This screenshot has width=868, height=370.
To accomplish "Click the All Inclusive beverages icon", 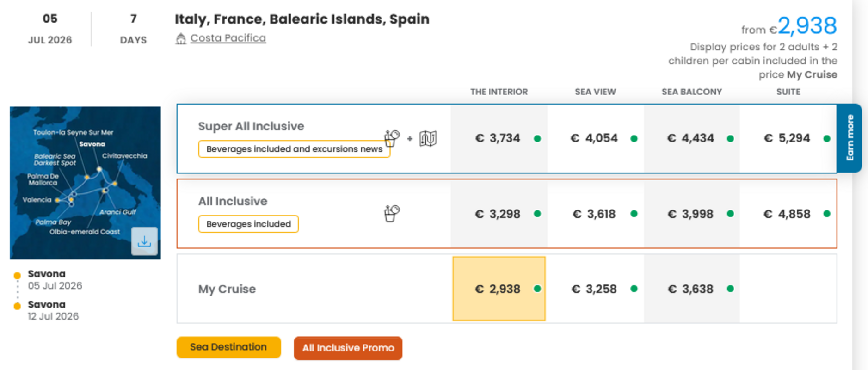I will 392,213.
